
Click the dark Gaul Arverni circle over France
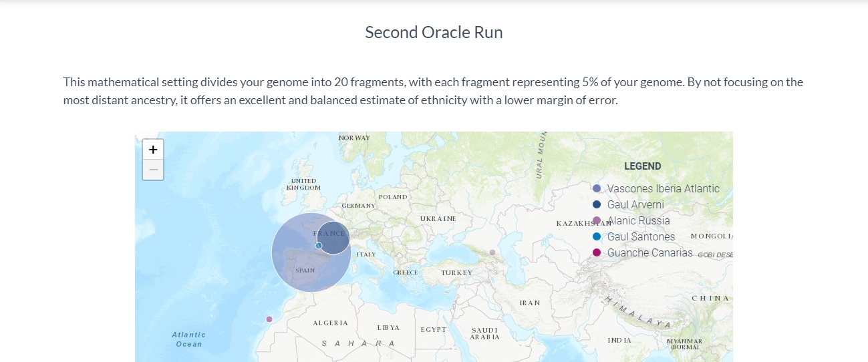pyautogui.click(x=333, y=238)
